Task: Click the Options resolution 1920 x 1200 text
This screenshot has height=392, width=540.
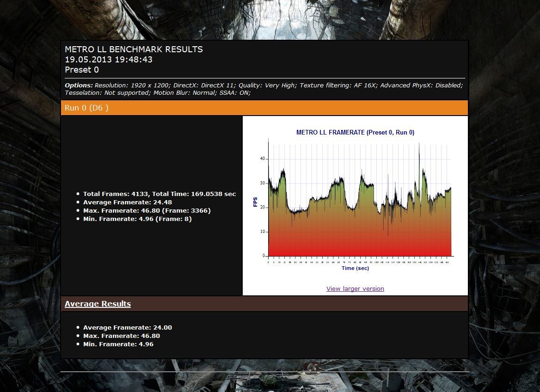Action: pyautogui.click(x=132, y=86)
